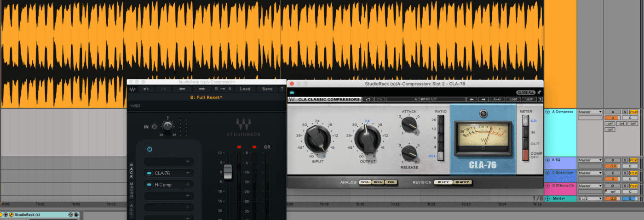644x220 pixels.
Task: Open help question mark in CLA-76 toolbar
Action: click(540, 99)
